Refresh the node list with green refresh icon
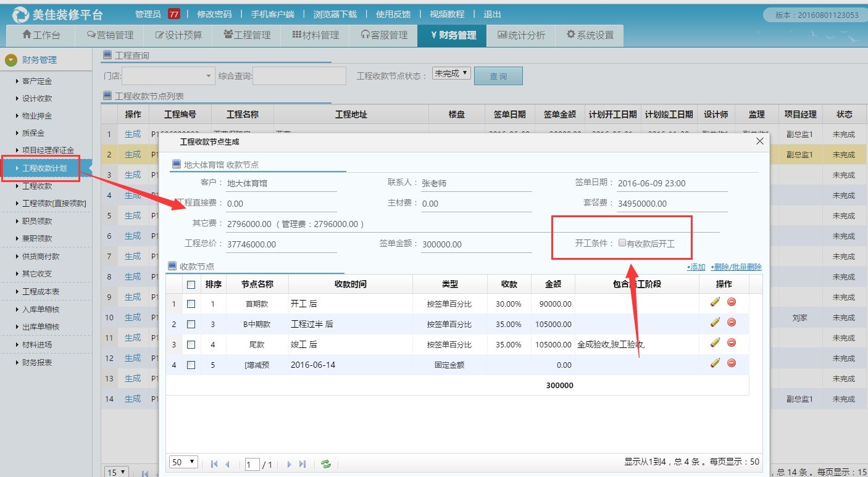Image resolution: width=868 pixels, height=477 pixels. [x=326, y=463]
